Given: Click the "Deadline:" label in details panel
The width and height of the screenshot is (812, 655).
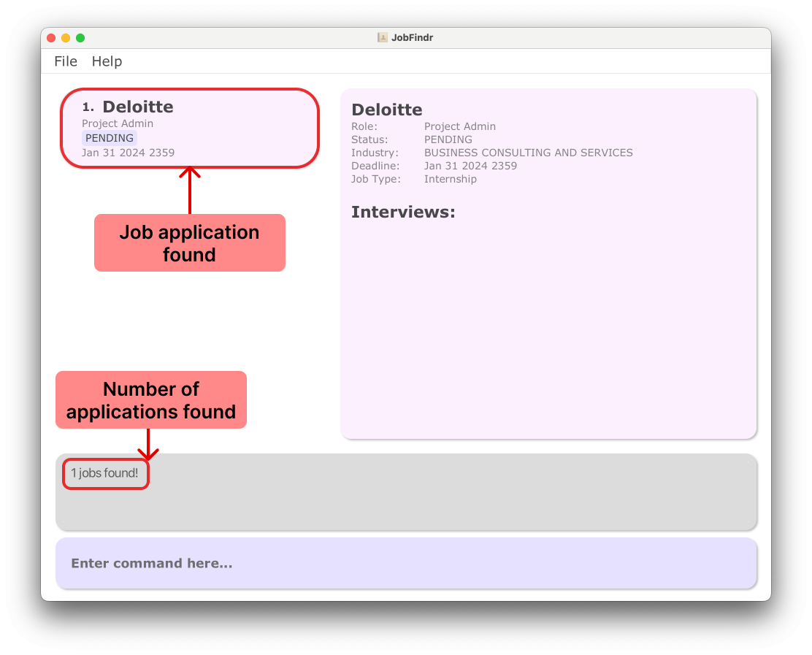Looking at the screenshot, I should (375, 166).
